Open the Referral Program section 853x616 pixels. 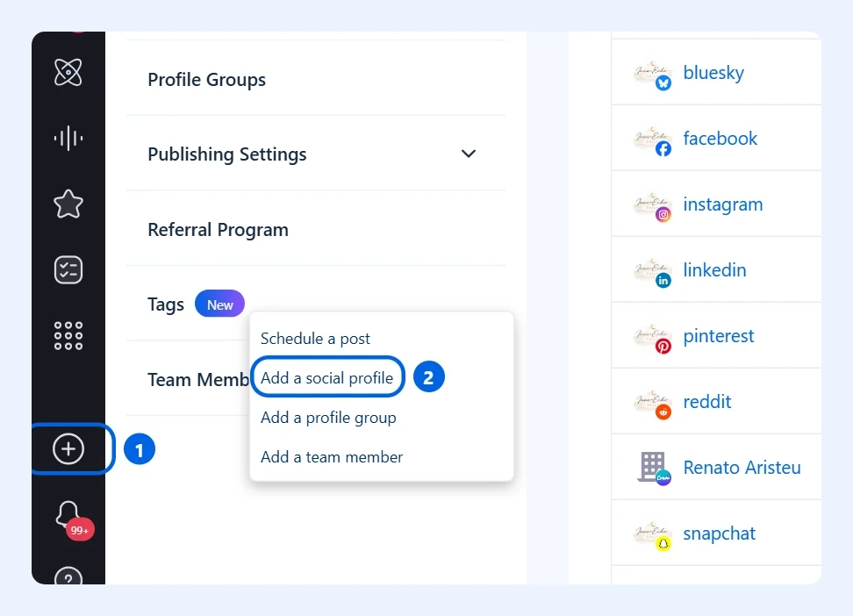(219, 230)
